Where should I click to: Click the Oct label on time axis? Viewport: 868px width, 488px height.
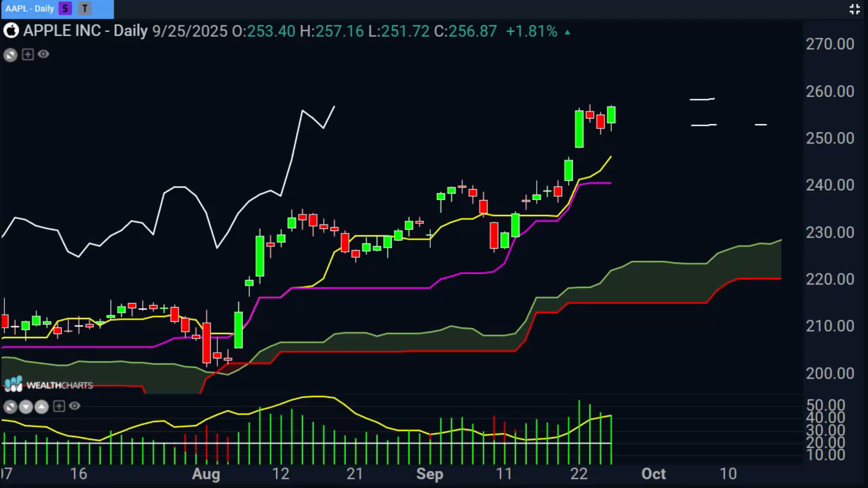coord(653,474)
